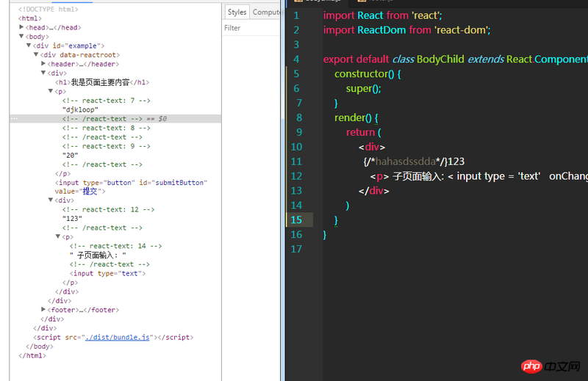This screenshot has width=588, height=381.
Task: Open the ./dist/bundle.js script link
Action: point(118,337)
